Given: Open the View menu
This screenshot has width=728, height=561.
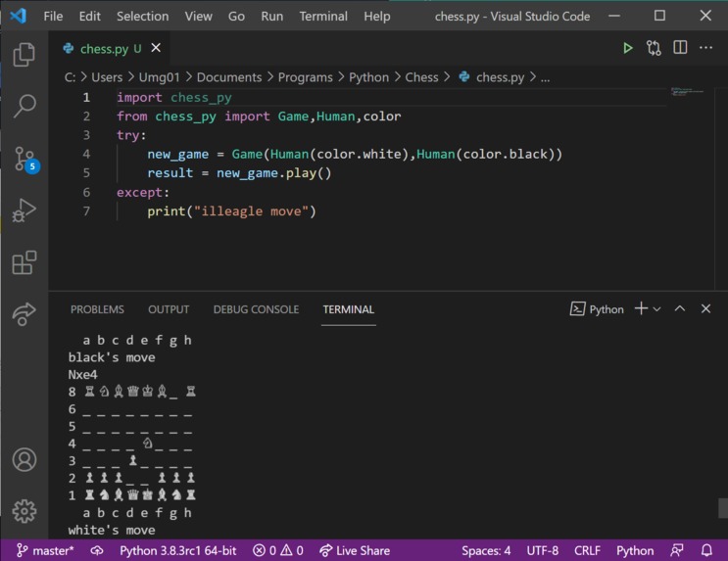Looking at the screenshot, I should click(198, 17).
